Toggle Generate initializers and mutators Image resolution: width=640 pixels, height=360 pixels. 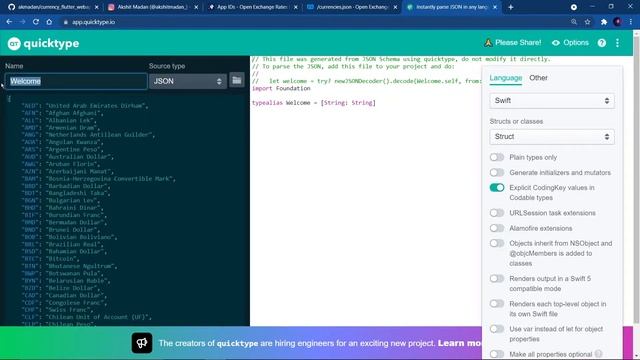(497, 172)
